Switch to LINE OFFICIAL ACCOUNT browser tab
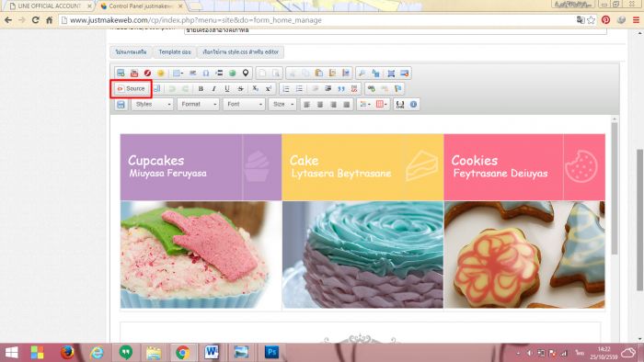This screenshot has height=362, width=644. [49, 6]
